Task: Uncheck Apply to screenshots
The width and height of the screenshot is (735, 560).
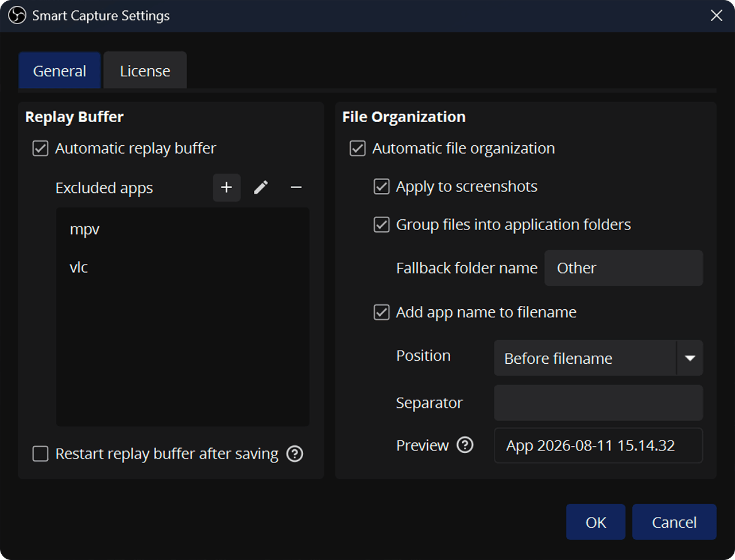Action: (382, 186)
